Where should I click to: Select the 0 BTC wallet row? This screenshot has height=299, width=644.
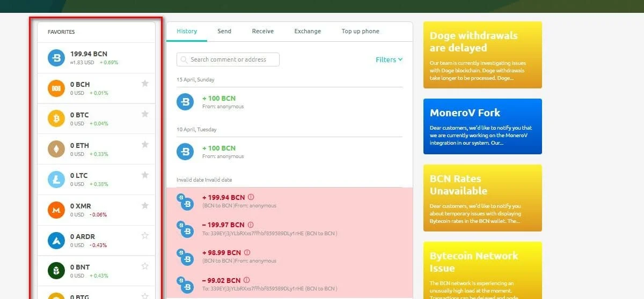coord(97,119)
